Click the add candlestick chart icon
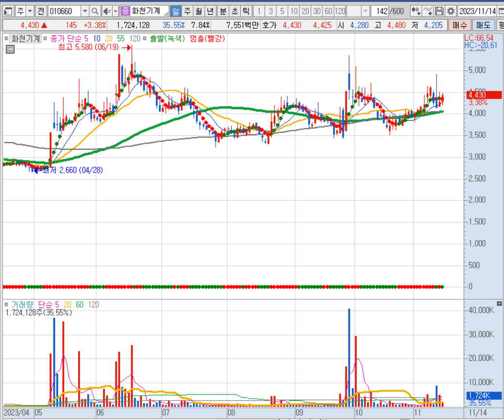Viewport: 504px width, 420px height. (416, 12)
